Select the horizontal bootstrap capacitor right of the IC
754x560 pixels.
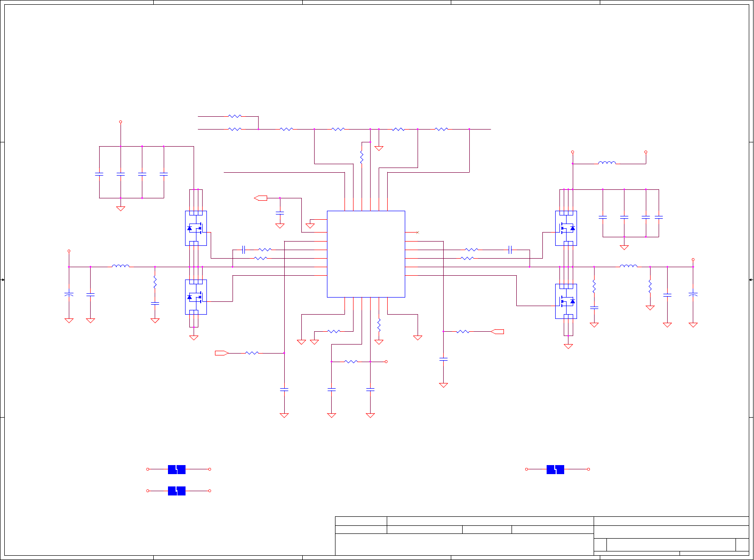tap(510, 250)
